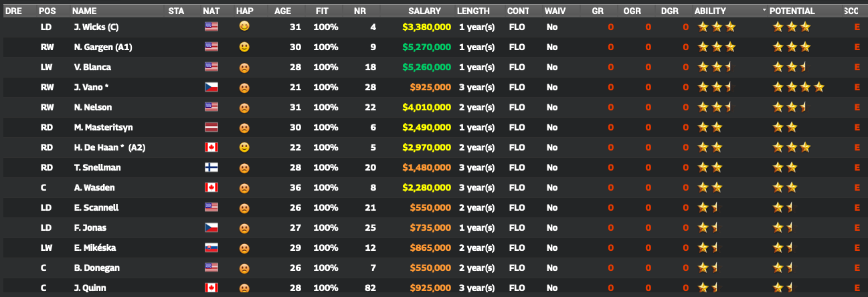The image size is (868, 297).
Task: Click the Finnish flag for T. Snellman
Action: point(211,168)
